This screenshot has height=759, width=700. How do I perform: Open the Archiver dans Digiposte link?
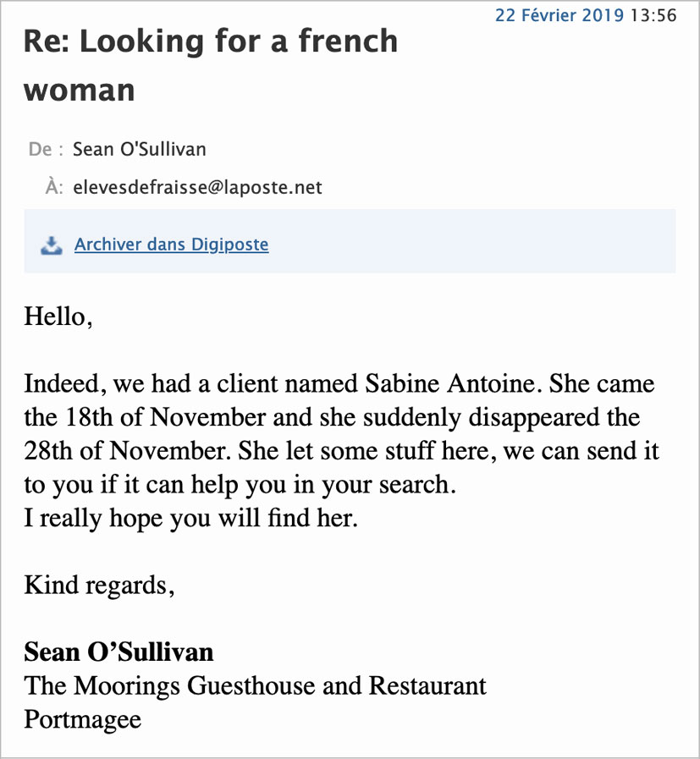(x=171, y=245)
